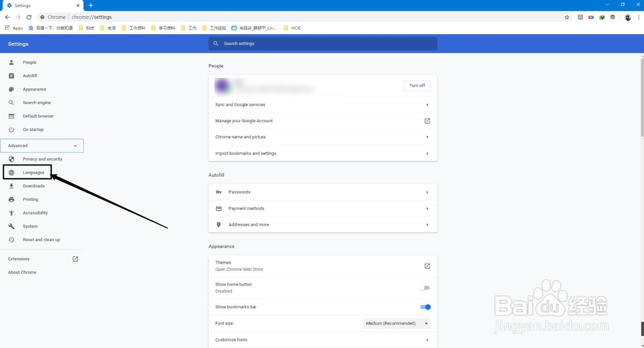644x348 pixels.
Task: Select Downloads in the sidebar menu
Action: [33, 186]
